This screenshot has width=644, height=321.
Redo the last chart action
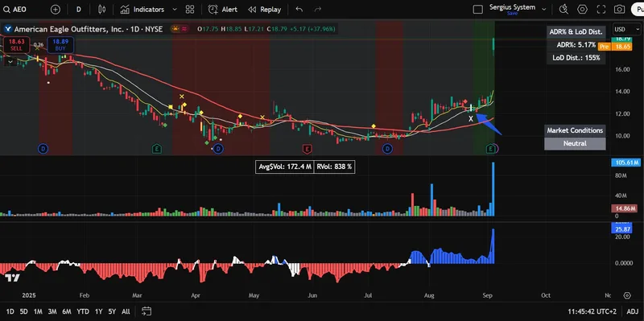coord(317,9)
